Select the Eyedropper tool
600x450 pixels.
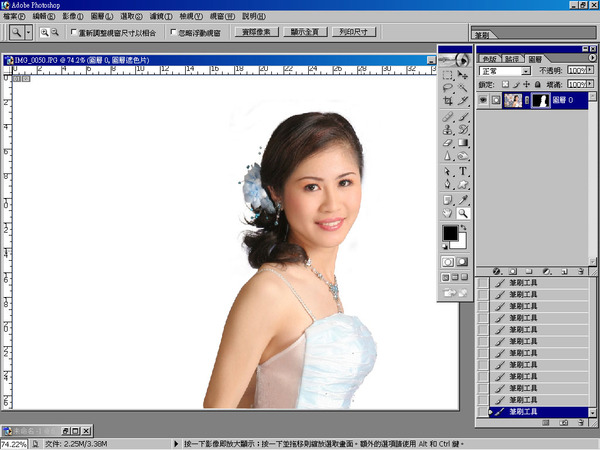point(463,200)
